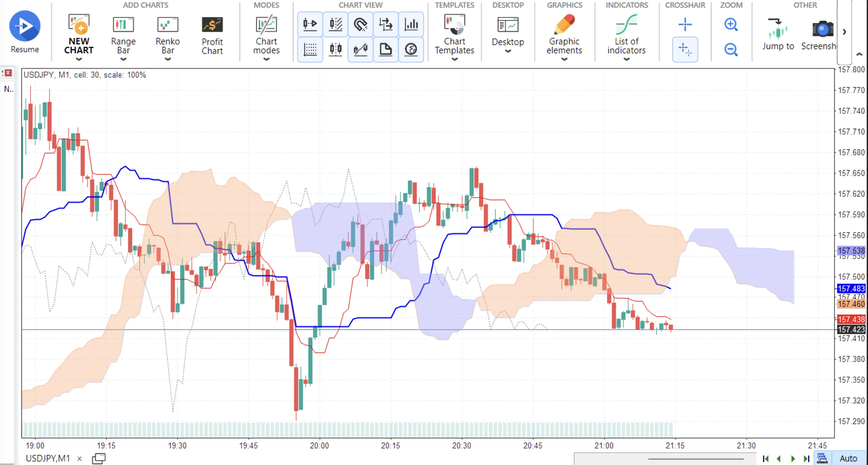Viewport: 868px width, 465px height.
Task: Toggle the axes sync arrows button
Action: pos(386,24)
